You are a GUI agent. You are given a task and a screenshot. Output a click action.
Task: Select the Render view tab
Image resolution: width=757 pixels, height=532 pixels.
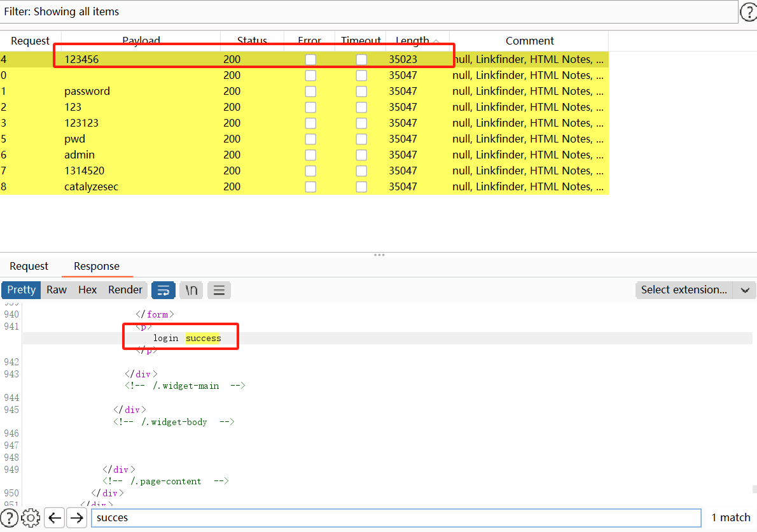click(x=125, y=290)
